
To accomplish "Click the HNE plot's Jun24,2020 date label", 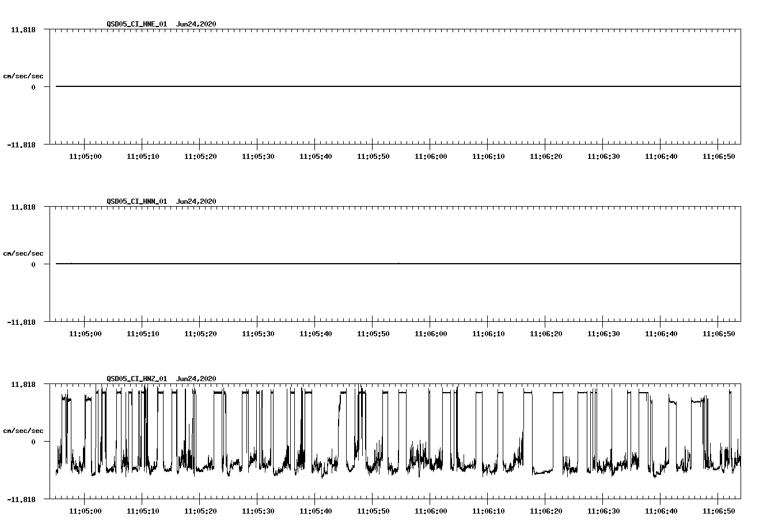I will (x=196, y=24).
